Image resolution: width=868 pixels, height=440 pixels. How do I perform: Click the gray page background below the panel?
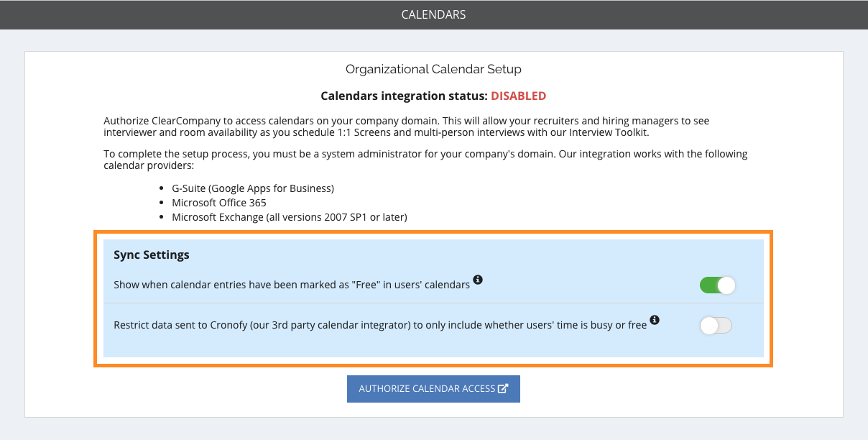coord(433,429)
